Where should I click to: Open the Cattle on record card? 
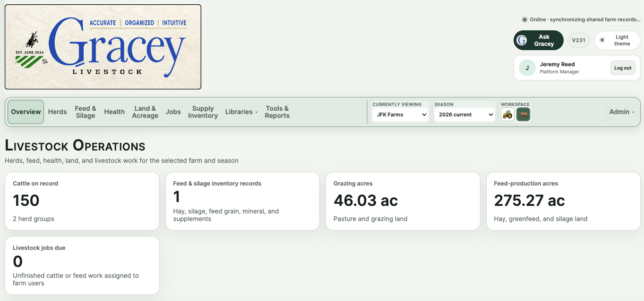(x=82, y=201)
